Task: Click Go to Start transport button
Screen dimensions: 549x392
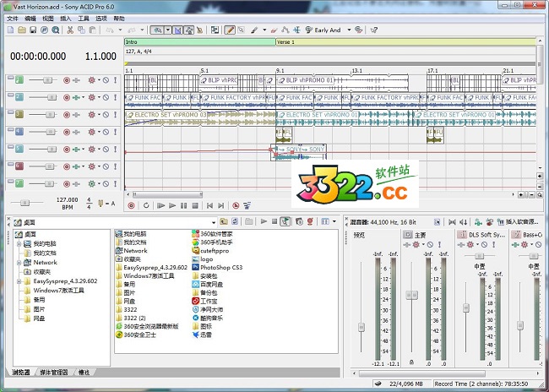Action: click(x=209, y=204)
